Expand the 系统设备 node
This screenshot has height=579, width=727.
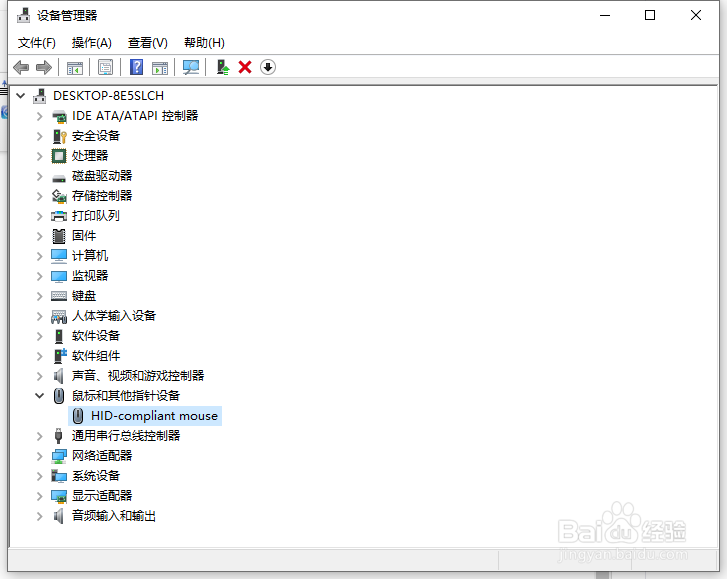pyautogui.click(x=39, y=476)
